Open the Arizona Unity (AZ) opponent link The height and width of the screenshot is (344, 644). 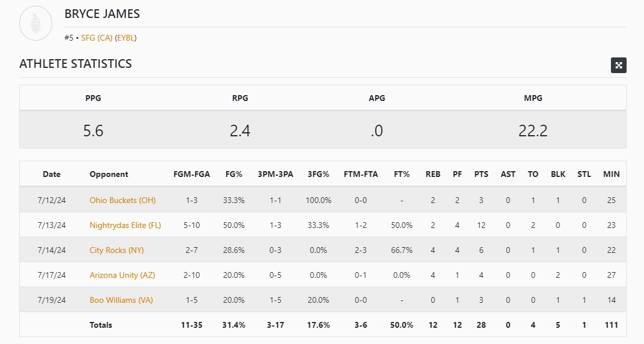tap(122, 275)
